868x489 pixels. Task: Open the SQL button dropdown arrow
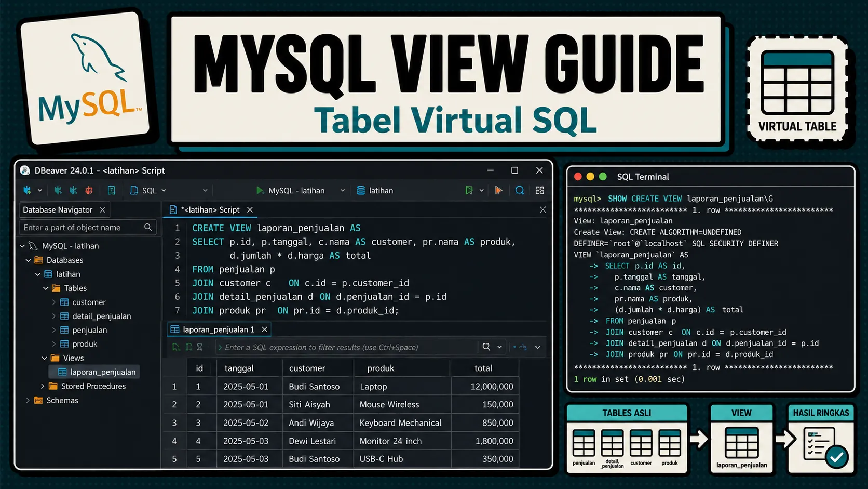164,191
